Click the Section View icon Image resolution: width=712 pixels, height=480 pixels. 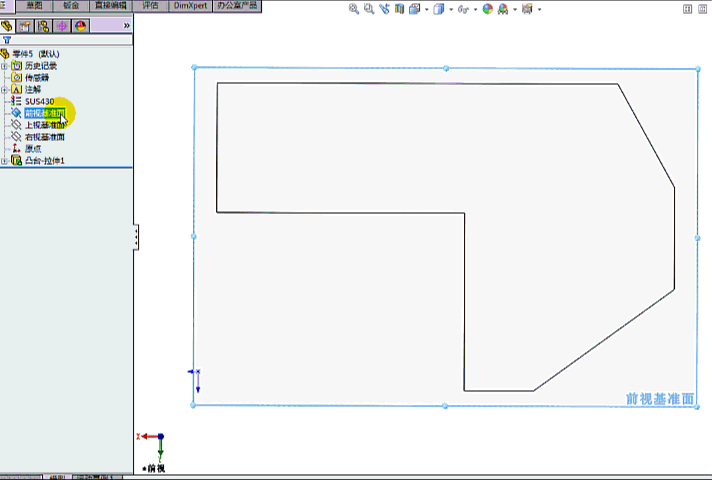click(399, 9)
